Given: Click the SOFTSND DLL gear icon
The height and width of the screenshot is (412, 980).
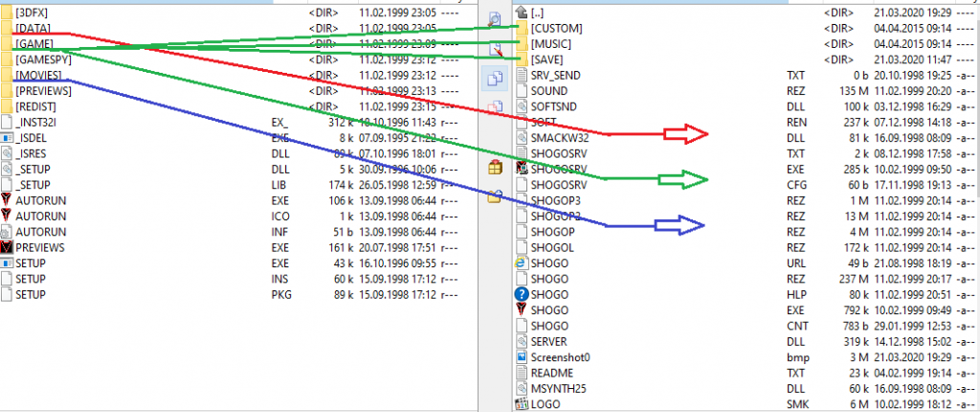Looking at the screenshot, I should (523, 106).
